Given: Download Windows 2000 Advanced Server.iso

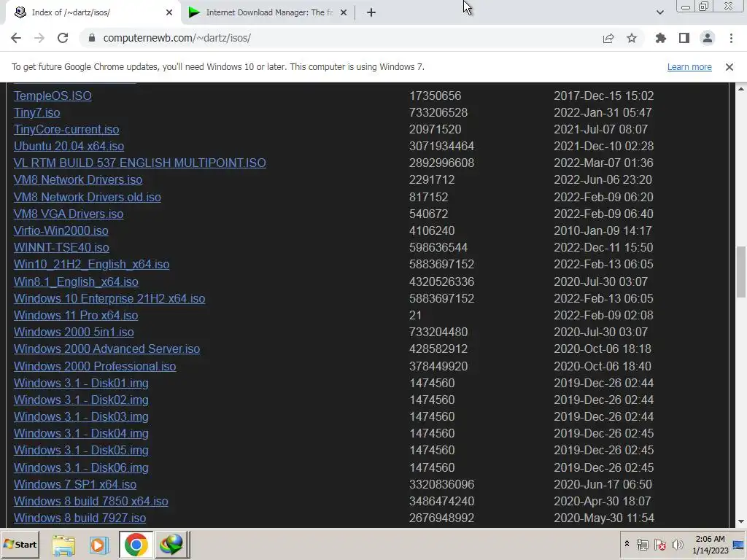Looking at the screenshot, I should pyautogui.click(x=107, y=349).
